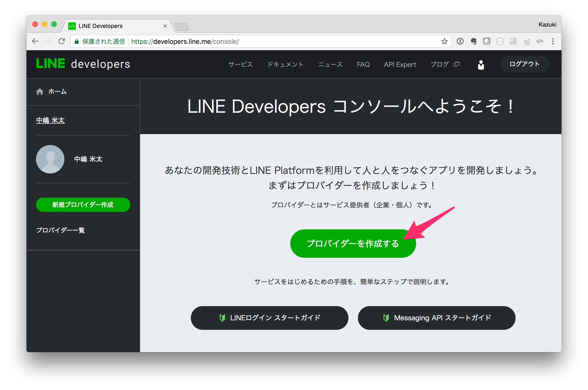
Task: Click the browser forward arrow
Action: click(49, 41)
